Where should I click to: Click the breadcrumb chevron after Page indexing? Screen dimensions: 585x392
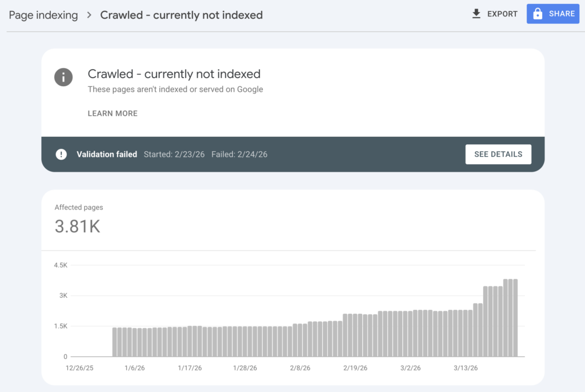tap(89, 15)
